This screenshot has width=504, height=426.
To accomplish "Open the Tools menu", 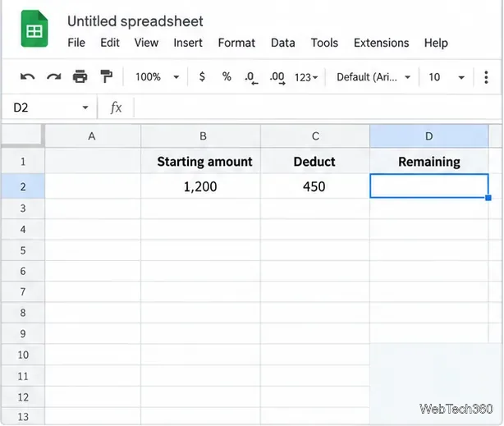I will (324, 43).
